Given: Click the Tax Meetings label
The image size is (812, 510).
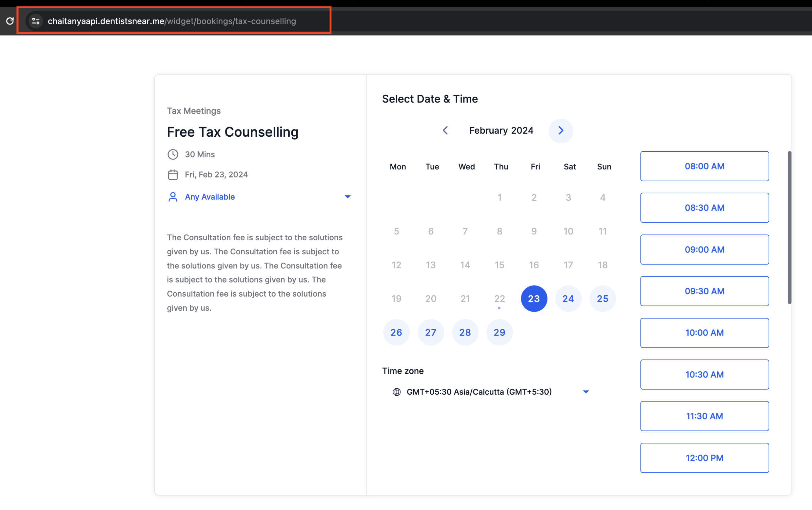Looking at the screenshot, I should tap(194, 111).
